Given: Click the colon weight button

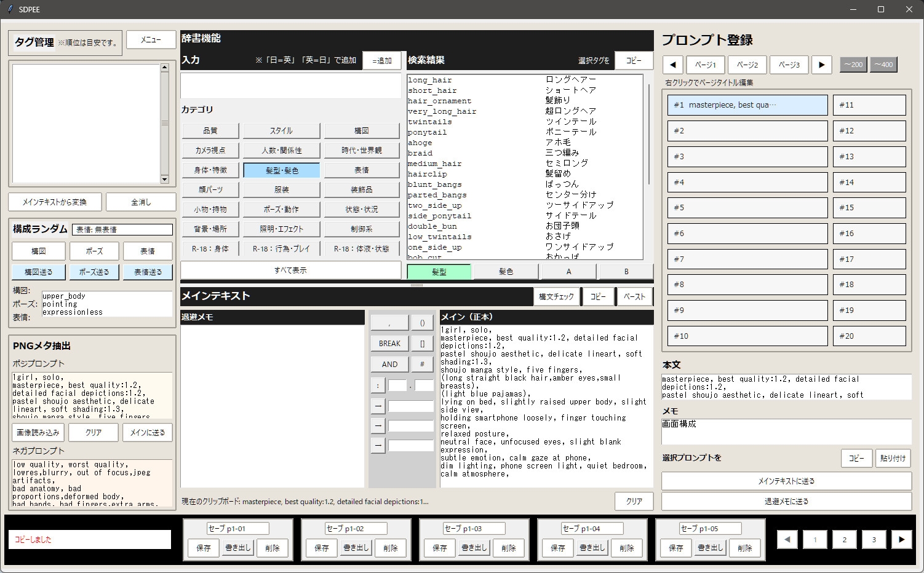Looking at the screenshot, I should click(378, 385).
